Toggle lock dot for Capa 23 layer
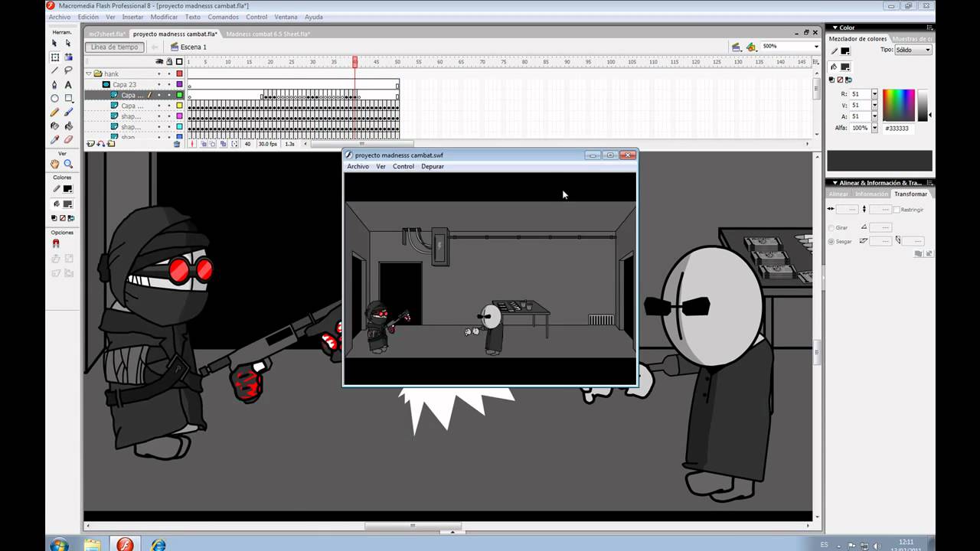Viewport: 980px width, 551px height. [x=169, y=85]
